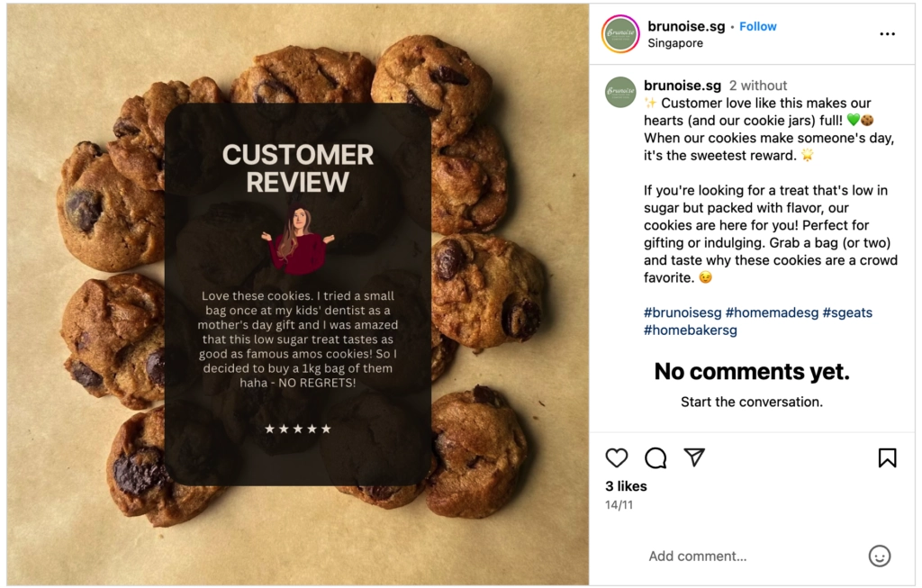The width and height of the screenshot is (922, 588).
Task: Click the small brunoise.sg caption avatar
Action: click(x=620, y=92)
